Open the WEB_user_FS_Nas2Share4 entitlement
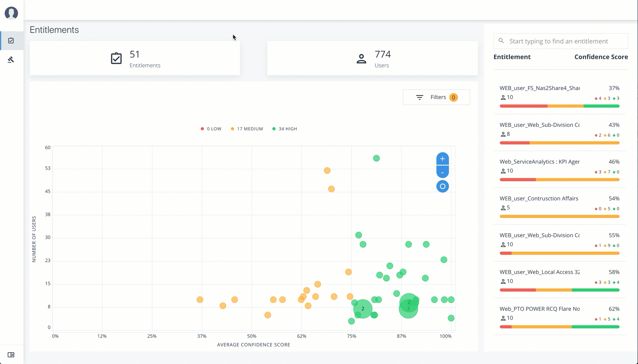 539,88
